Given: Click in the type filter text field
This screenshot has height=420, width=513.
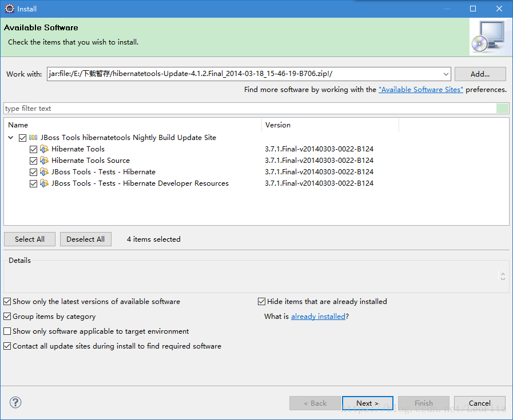Looking at the screenshot, I should click(250, 108).
